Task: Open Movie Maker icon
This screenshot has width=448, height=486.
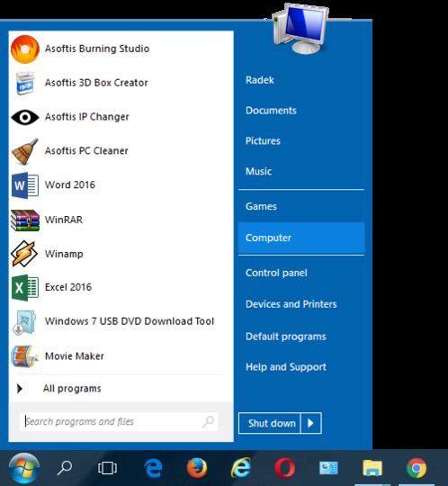Action: pos(25,356)
